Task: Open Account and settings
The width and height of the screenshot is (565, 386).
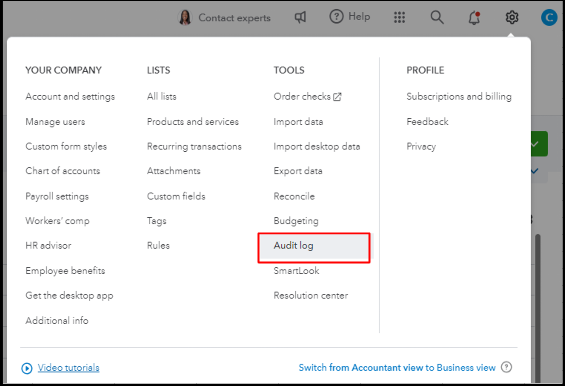Action: (x=70, y=97)
